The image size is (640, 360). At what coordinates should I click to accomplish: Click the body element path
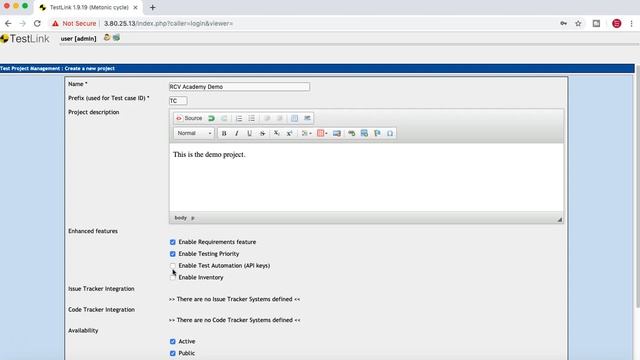click(180, 218)
